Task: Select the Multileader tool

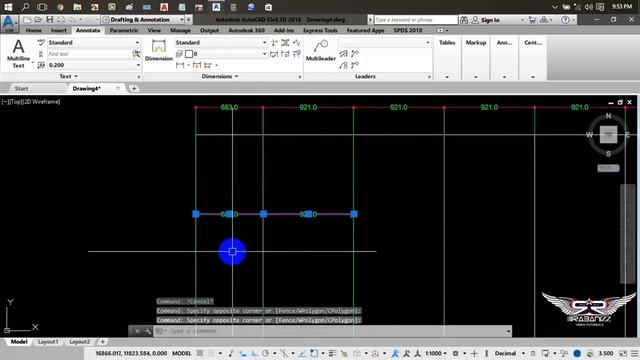Action: point(321,50)
